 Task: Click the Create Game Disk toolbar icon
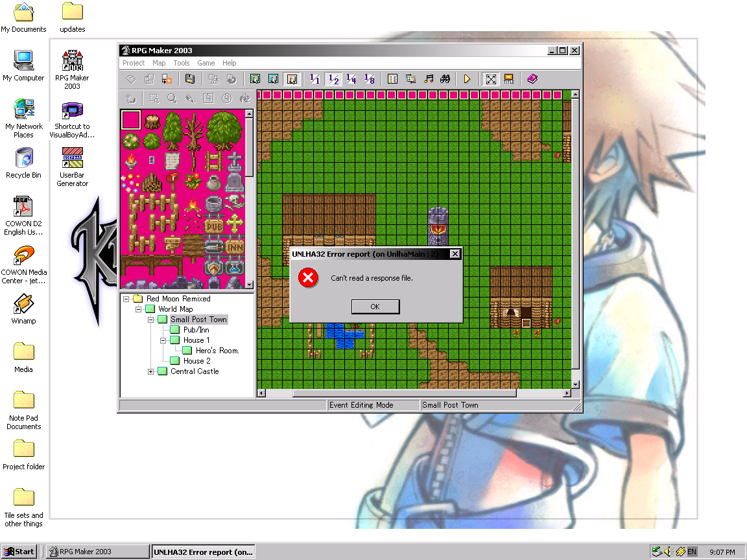coord(213,79)
